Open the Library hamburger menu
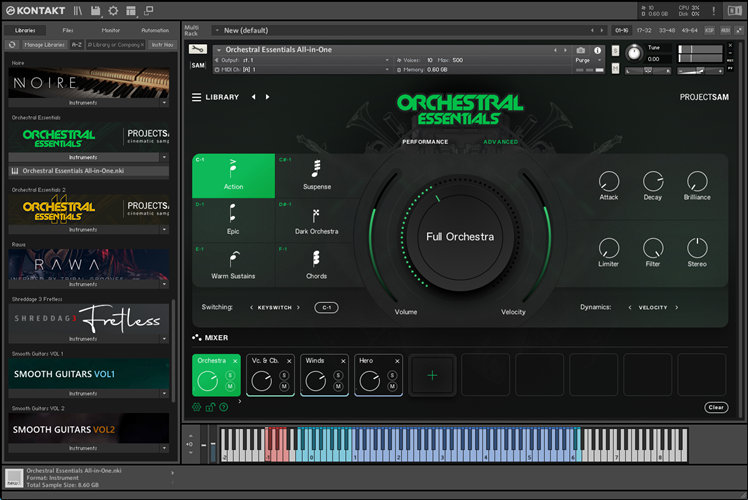This screenshot has height=500, width=748. tap(197, 97)
